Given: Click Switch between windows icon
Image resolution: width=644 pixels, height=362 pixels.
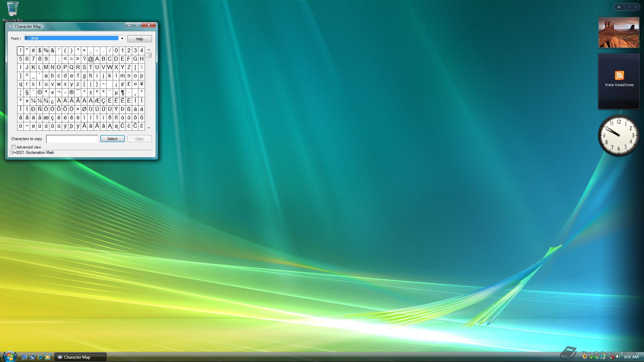Looking at the screenshot, I should [x=32, y=357].
